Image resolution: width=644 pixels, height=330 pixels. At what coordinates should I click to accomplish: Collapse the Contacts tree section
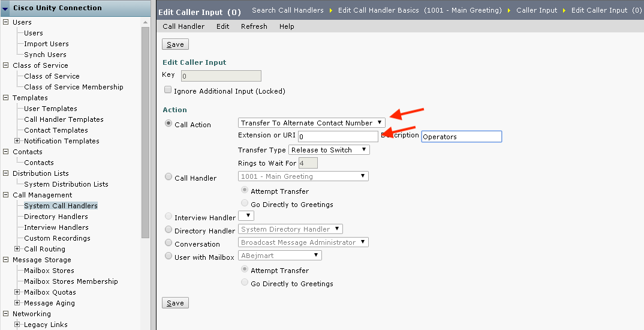(x=6, y=151)
